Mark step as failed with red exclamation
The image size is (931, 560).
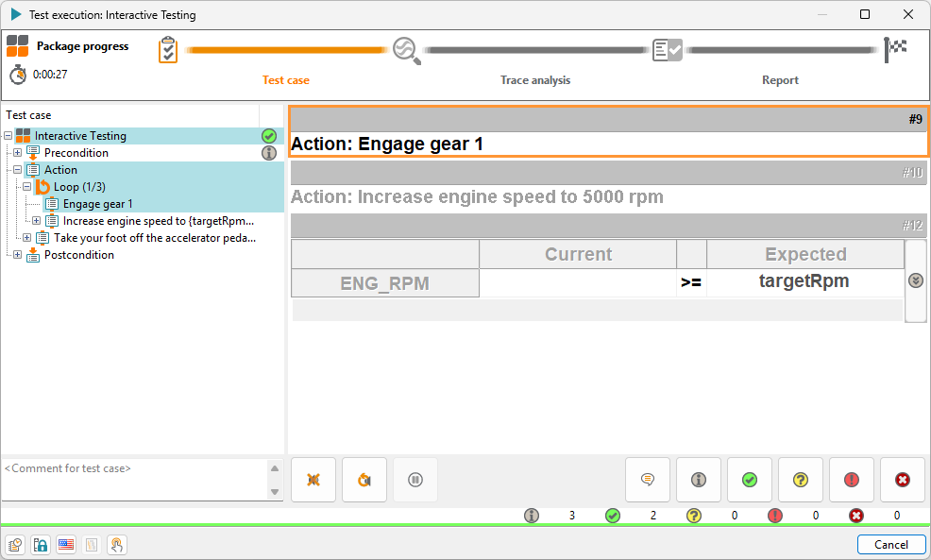(x=852, y=480)
